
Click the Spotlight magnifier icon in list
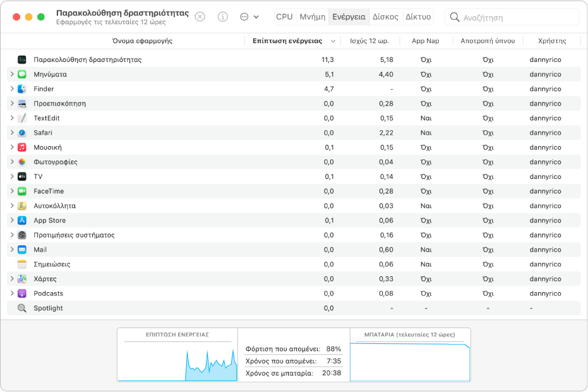pos(22,309)
